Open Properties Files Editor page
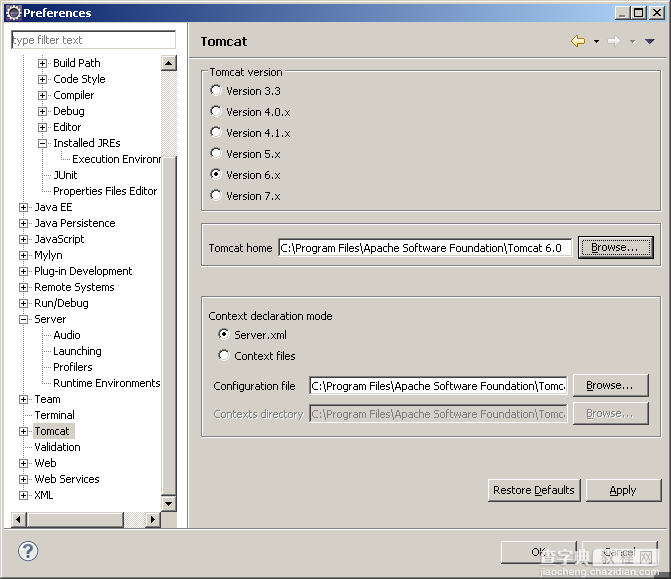Screen dimensions: 671x579 pyautogui.click(x=105, y=191)
